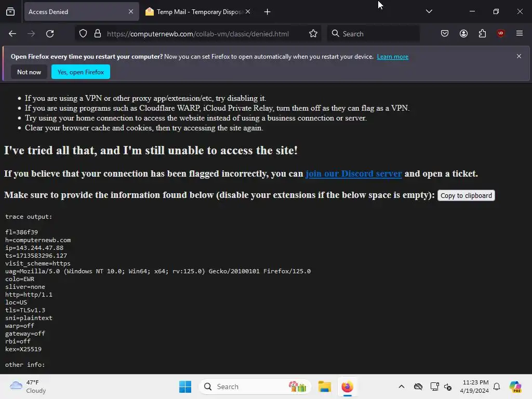Click the forward navigation arrow

tap(31, 34)
